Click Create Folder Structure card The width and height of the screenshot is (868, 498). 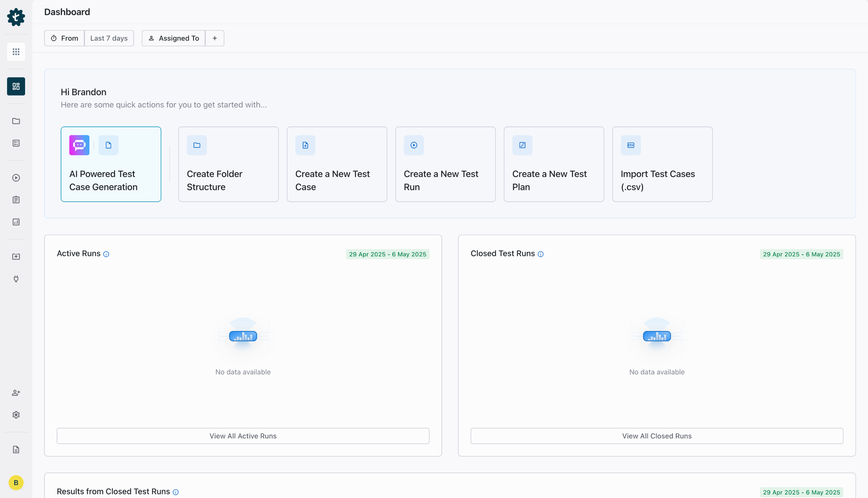pos(228,164)
